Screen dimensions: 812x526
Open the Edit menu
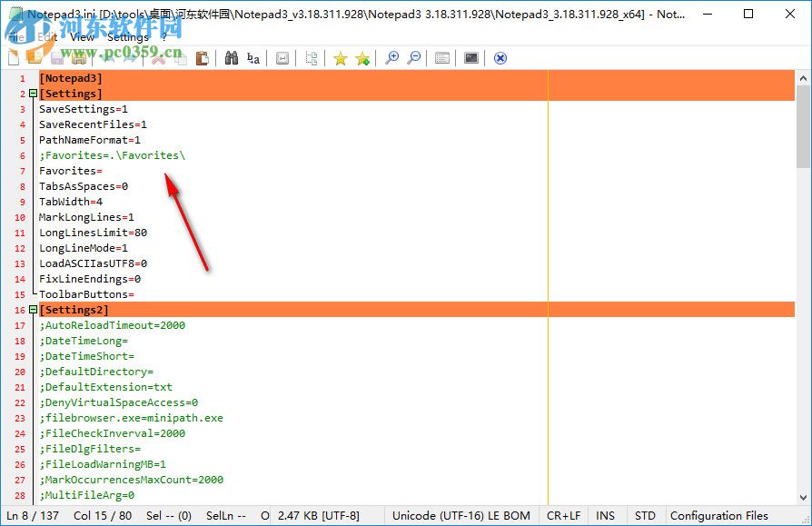click(x=47, y=36)
